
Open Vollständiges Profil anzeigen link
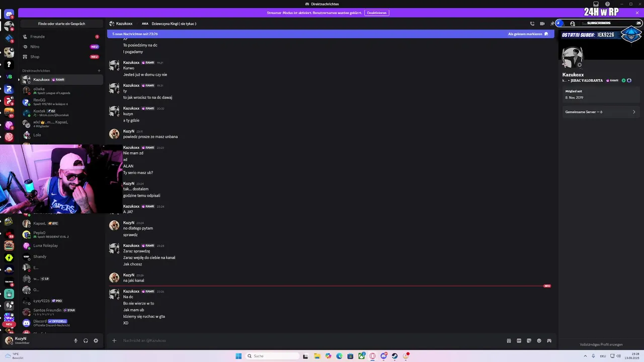(601, 344)
